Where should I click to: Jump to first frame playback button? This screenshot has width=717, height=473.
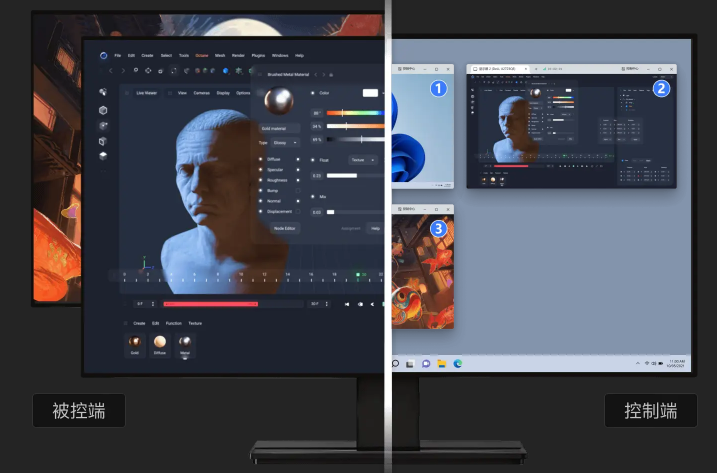point(347,304)
